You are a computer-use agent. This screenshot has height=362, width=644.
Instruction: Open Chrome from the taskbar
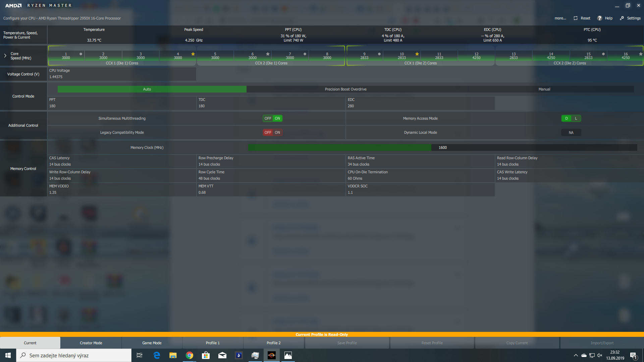[x=190, y=355]
